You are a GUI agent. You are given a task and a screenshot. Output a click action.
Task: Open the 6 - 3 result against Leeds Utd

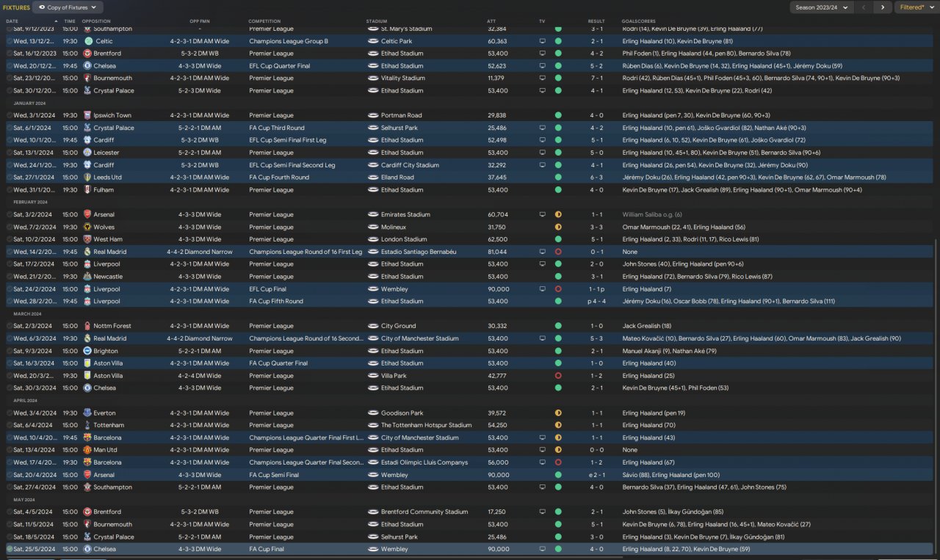coord(596,178)
